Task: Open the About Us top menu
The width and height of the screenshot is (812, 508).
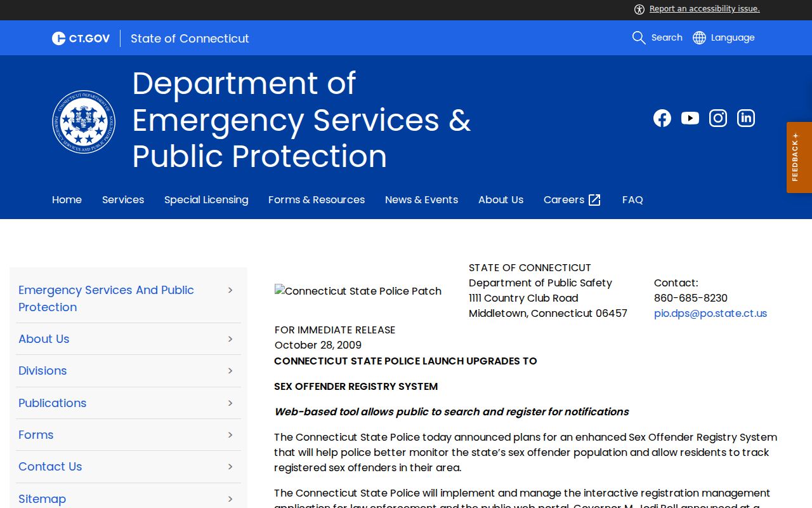Action: [x=501, y=200]
